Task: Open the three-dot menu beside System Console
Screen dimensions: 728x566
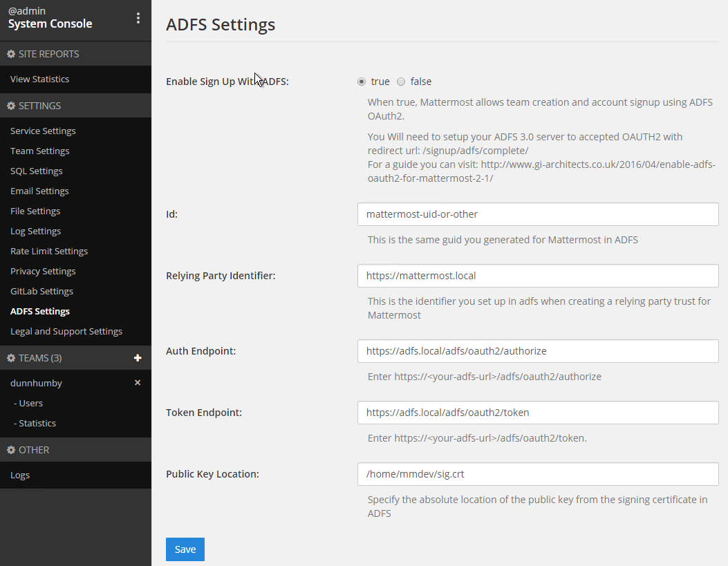Action: pos(138,18)
